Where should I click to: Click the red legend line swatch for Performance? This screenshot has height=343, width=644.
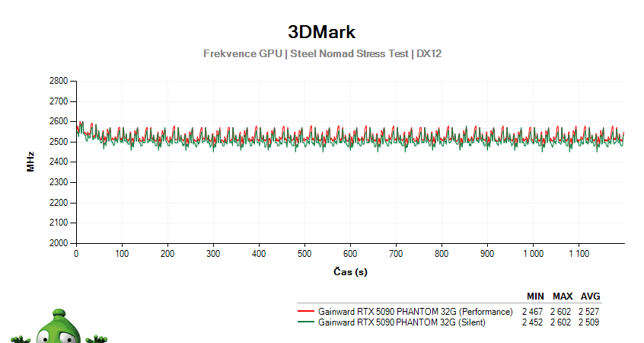pos(305,311)
